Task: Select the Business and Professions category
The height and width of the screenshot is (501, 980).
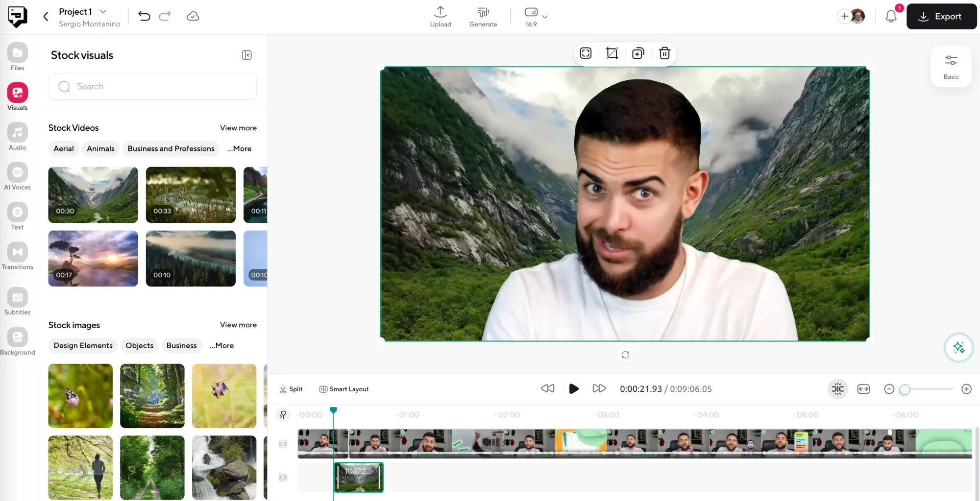Action: (x=171, y=148)
